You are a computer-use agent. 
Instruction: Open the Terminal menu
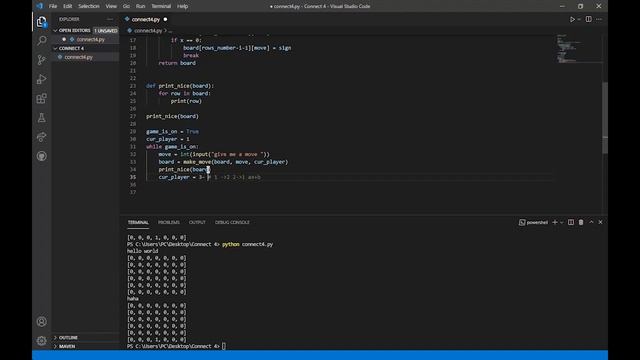point(161,6)
